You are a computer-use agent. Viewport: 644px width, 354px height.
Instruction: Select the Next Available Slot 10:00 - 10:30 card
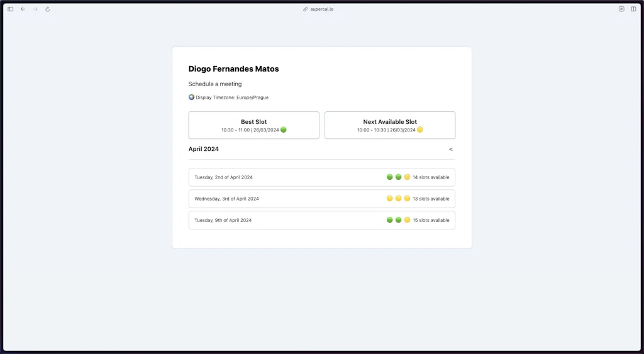(x=389, y=125)
